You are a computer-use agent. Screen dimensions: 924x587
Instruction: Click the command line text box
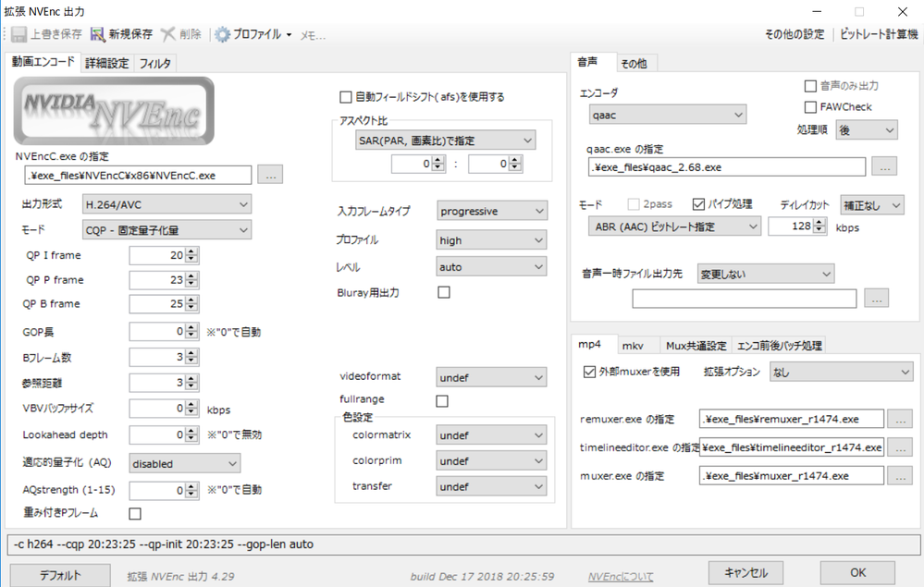(x=463, y=544)
